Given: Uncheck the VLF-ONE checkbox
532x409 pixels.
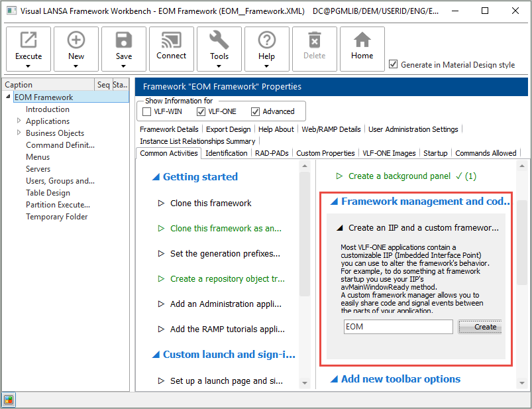Looking at the screenshot, I should [x=201, y=111].
